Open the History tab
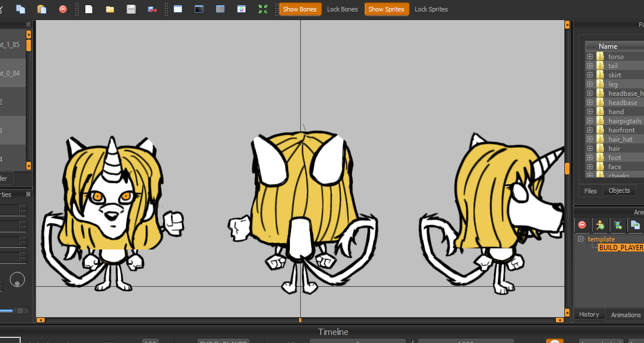 pyautogui.click(x=588, y=314)
